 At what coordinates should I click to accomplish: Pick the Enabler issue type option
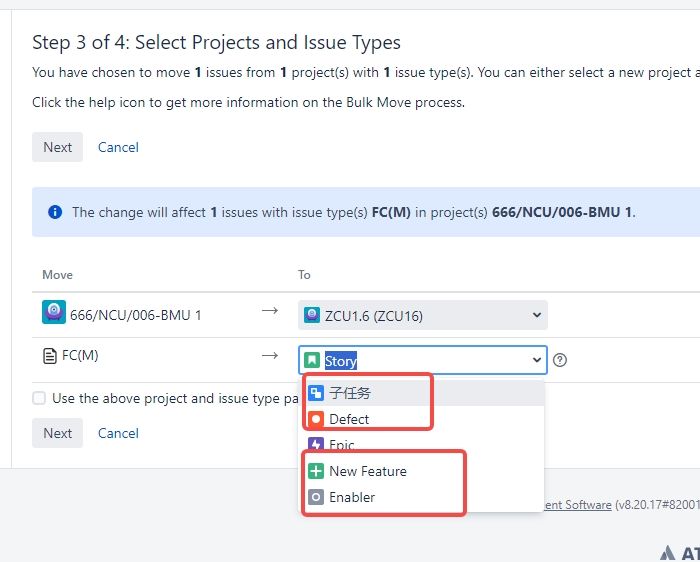422,497
